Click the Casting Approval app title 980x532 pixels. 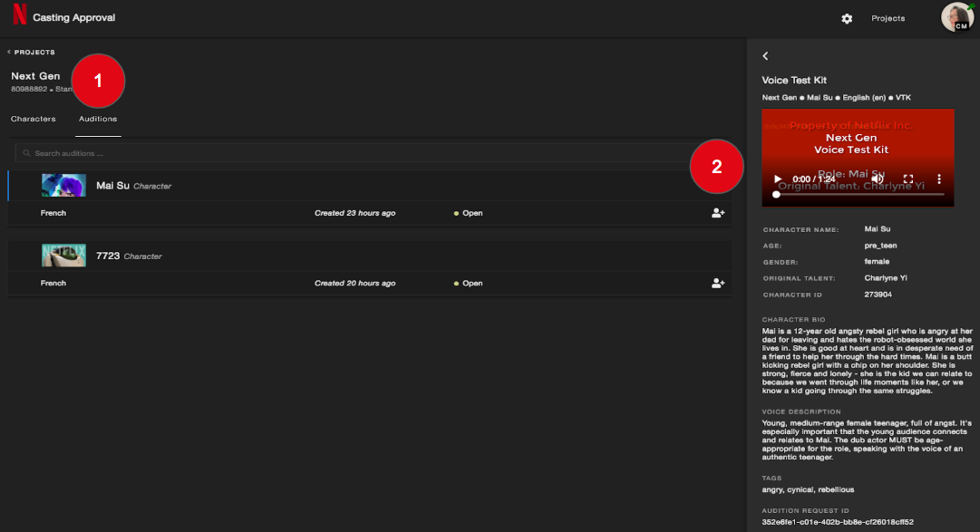click(x=73, y=17)
